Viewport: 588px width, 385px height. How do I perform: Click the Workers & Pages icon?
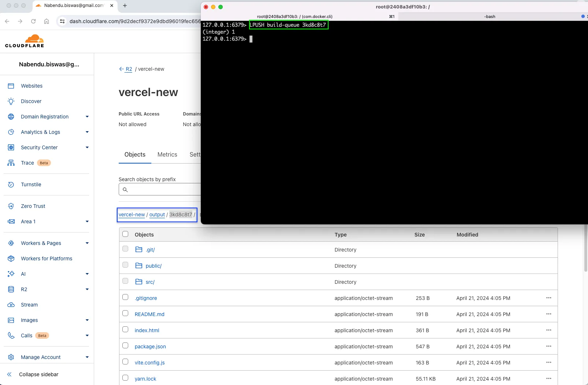click(11, 243)
